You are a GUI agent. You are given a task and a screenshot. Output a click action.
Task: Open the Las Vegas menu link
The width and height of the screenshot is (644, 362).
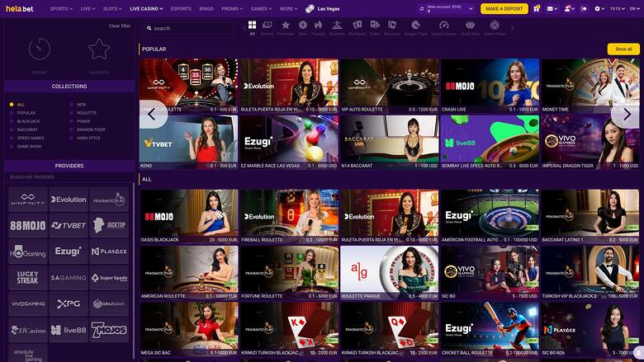coord(323,8)
